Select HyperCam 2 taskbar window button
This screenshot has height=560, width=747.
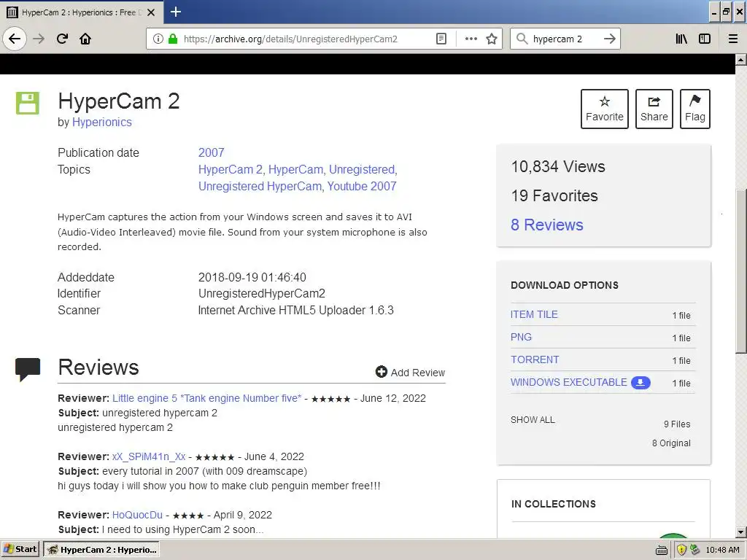[x=101, y=550]
